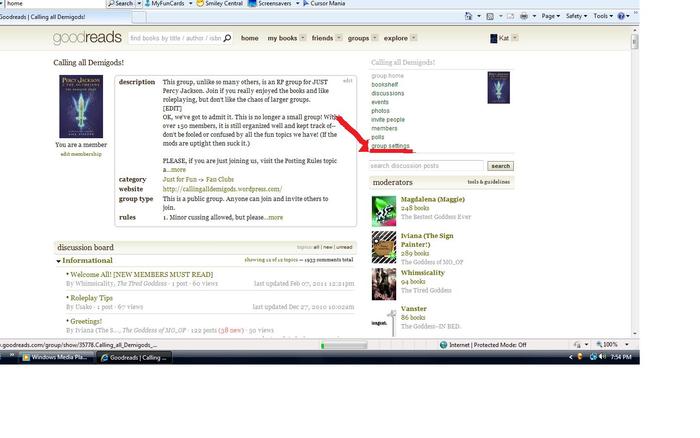Click the IE Print icon
This screenshot has height=438, width=700.
pos(524,16)
